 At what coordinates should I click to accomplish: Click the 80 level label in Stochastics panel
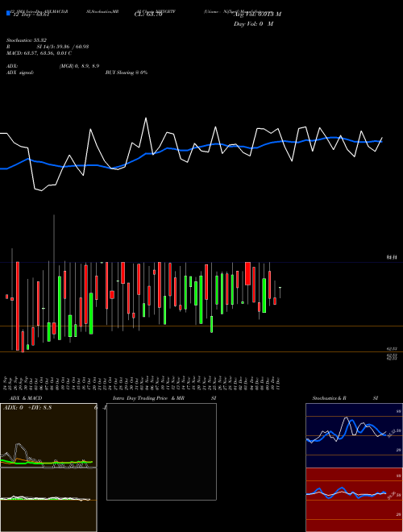[x=399, y=411]
